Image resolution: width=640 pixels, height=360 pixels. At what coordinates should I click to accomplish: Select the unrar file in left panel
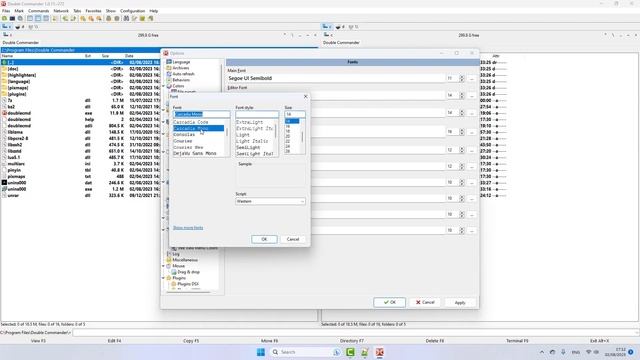(13, 196)
